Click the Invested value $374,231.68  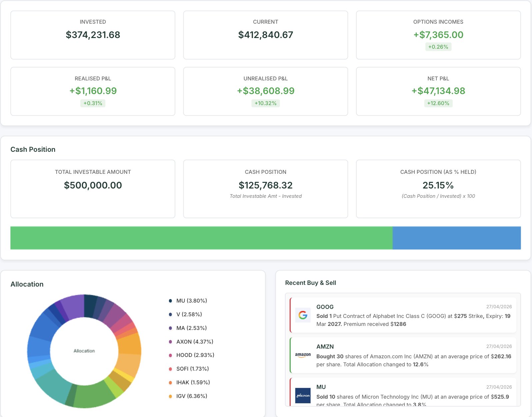[93, 35]
